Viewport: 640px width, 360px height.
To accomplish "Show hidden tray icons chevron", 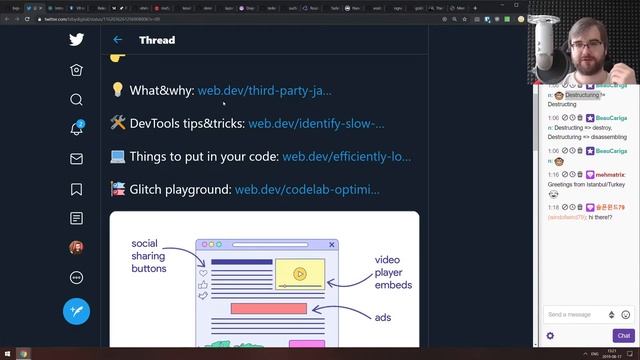I will 585,354.
